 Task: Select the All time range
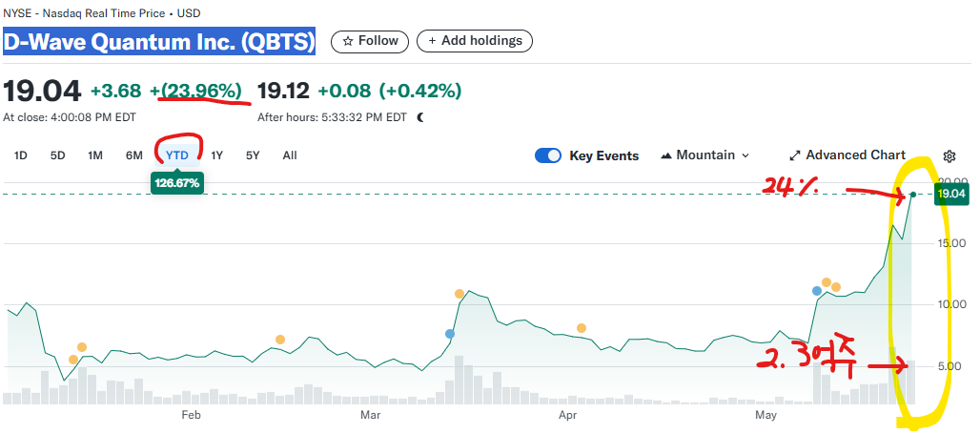point(290,155)
